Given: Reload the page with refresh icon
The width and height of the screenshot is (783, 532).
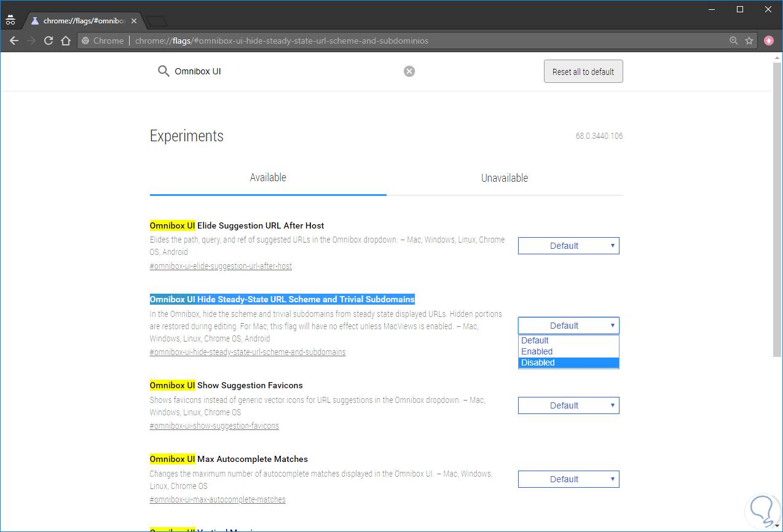Looking at the screenshot, I should [x=49, y=41].
